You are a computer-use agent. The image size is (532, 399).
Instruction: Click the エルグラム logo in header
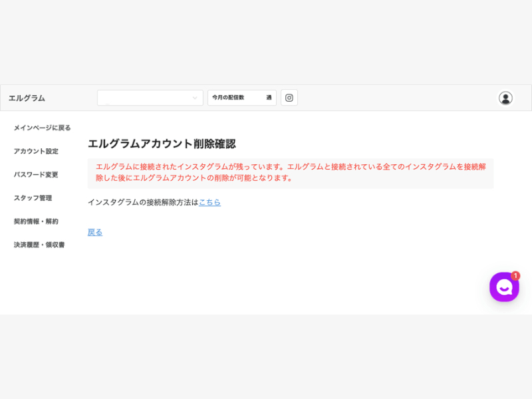pyautogui.click(x=27, y=98)
